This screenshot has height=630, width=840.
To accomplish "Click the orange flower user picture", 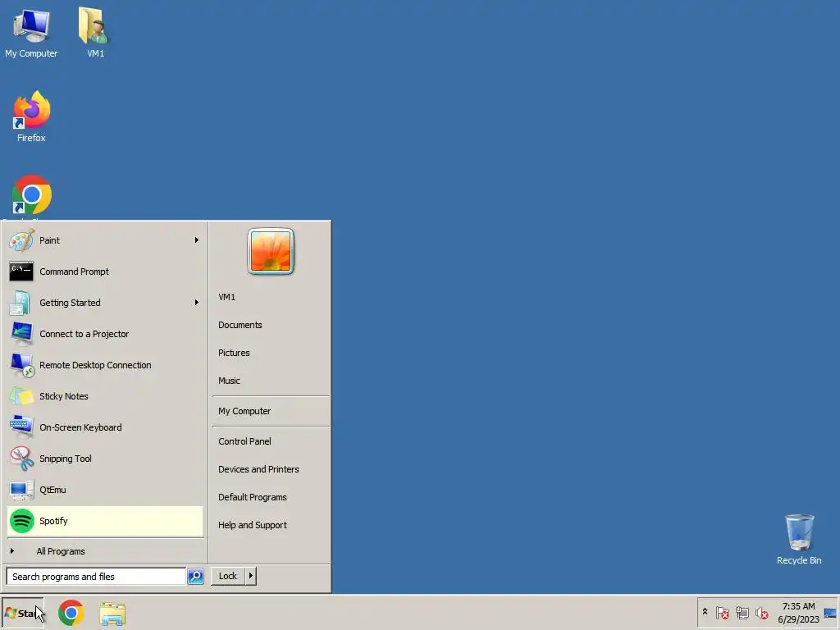I will click(271, 251).
